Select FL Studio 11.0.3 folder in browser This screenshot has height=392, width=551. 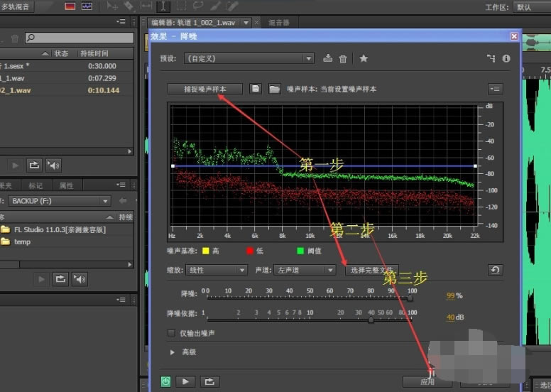tap(60, 229)
